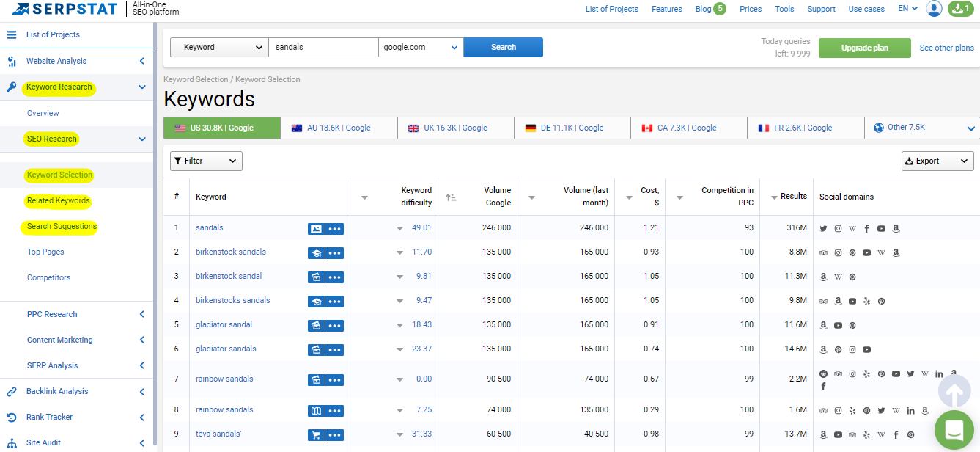Open the gladiator sandal keyword link
The height and width of the screenshot is (452, 980).
click(224, 324)
